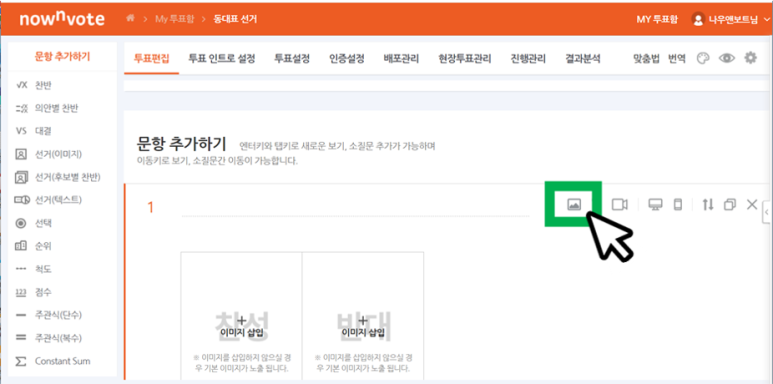
Task: Switch to 결과분석 tab
Action: point(583,59)
